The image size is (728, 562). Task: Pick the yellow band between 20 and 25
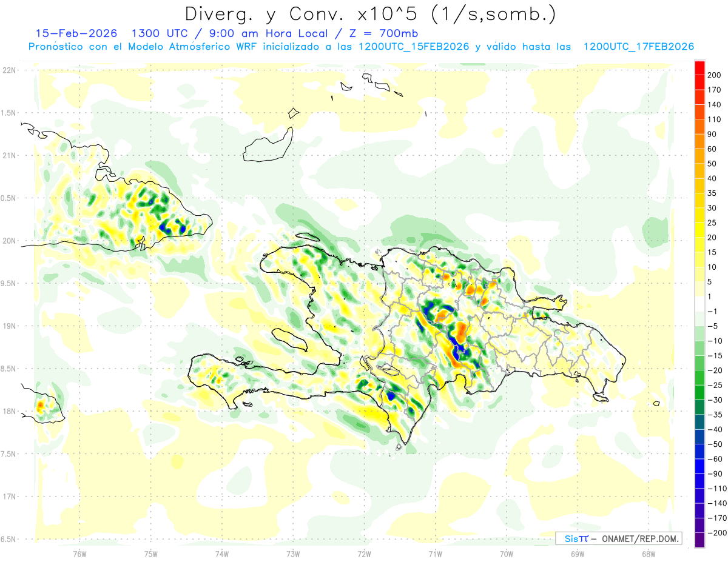point(700,230)
